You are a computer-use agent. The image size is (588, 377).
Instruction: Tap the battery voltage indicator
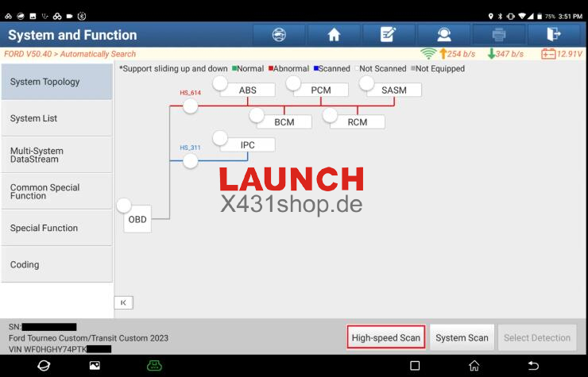pyautogui.click(x=561, y=54)
